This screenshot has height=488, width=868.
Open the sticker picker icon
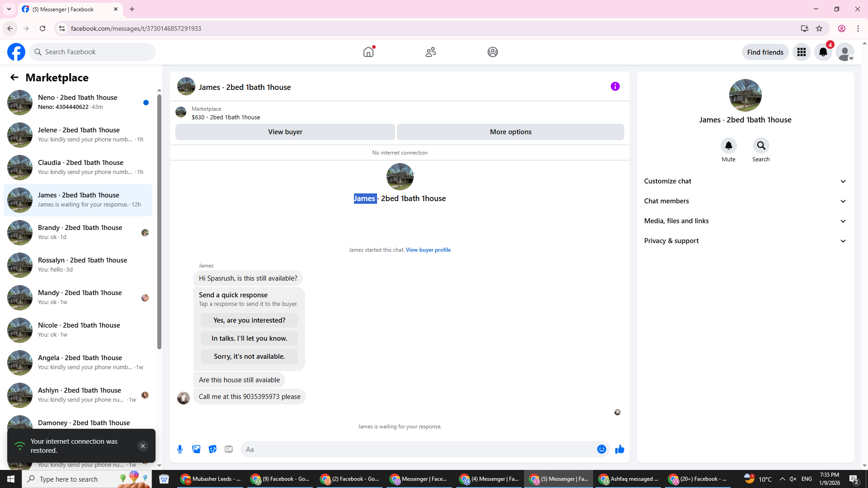pos(212,449)
